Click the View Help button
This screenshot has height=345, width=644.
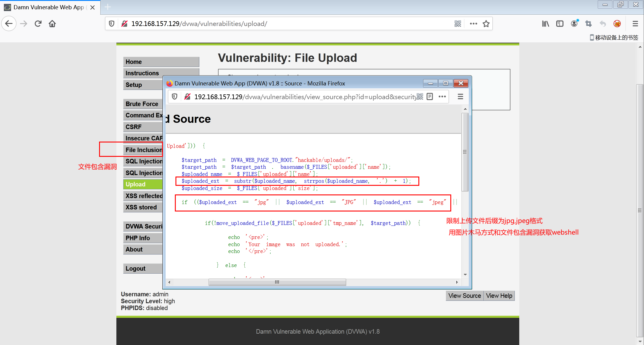499,296
